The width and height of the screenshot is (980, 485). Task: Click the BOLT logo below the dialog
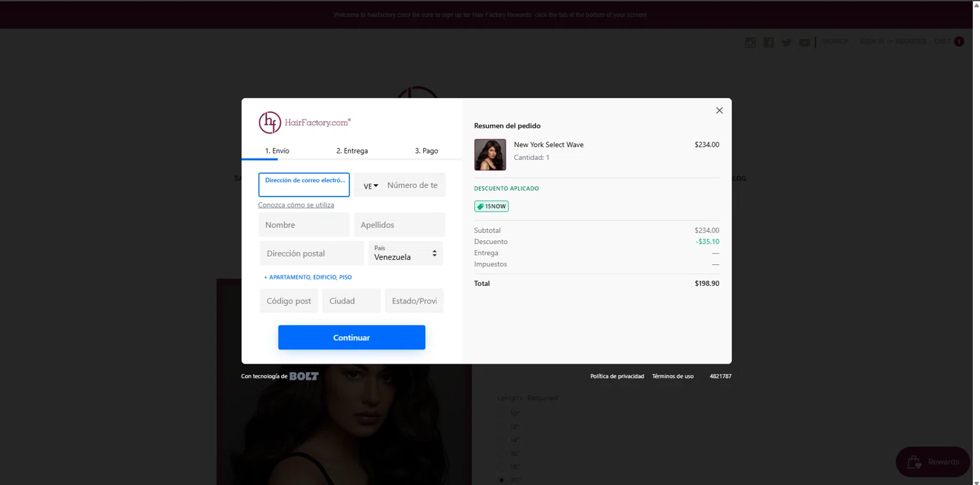tap(304, 376)
